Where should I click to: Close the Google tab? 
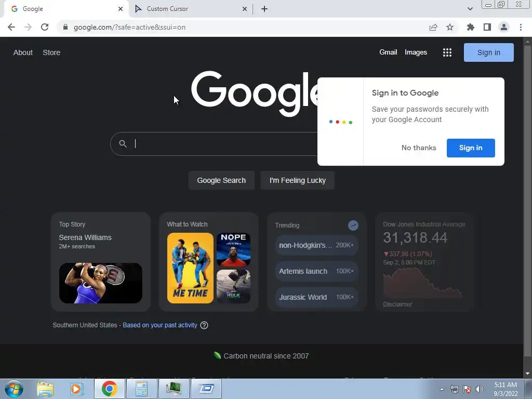pyautogui.click(x=121, y=9)
